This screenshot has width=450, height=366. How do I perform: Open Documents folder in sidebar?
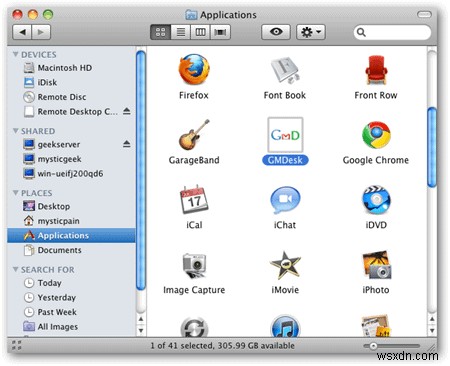coord(71,250)
